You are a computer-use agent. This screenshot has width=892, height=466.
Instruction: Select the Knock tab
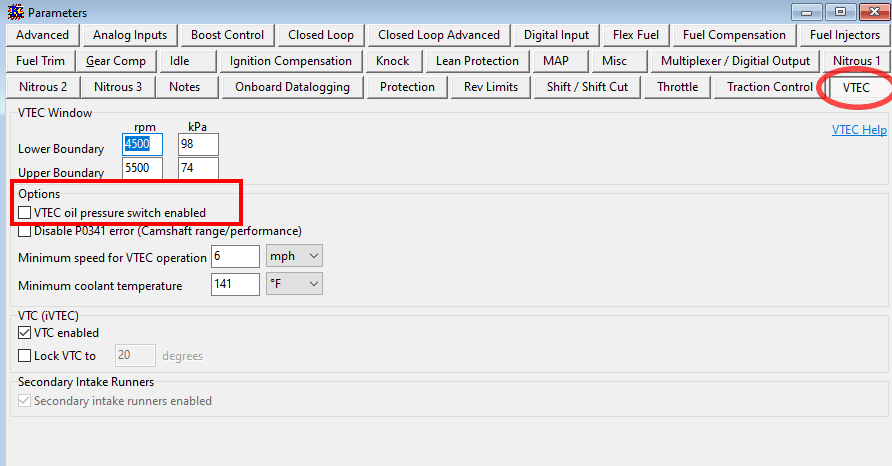coord(393,61)
